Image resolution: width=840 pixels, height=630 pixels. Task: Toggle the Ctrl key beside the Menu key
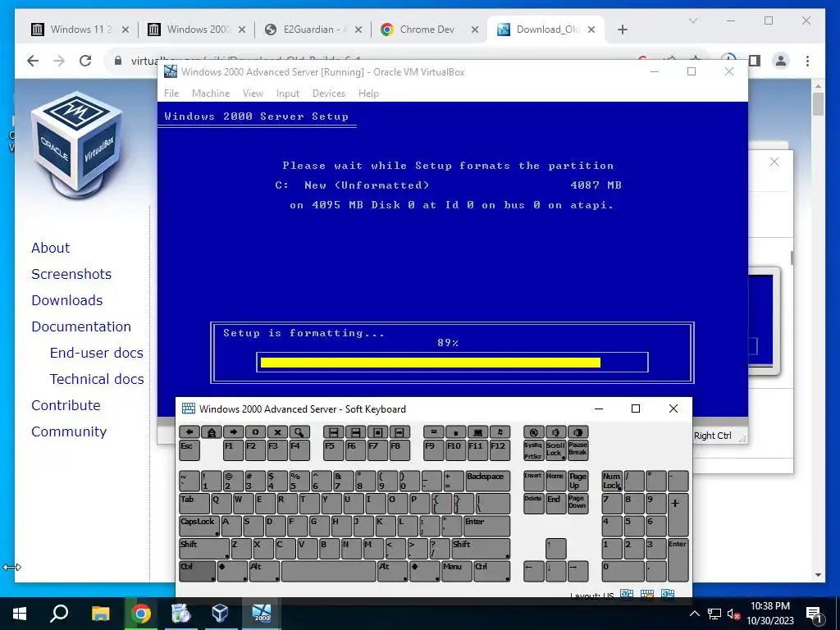492,571
